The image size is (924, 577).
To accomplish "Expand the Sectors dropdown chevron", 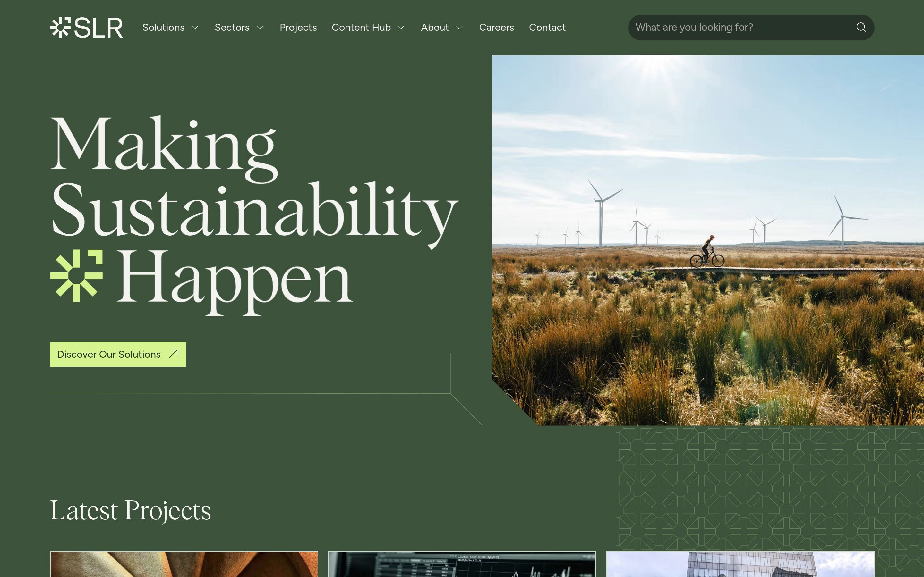I will pos(260,28).
